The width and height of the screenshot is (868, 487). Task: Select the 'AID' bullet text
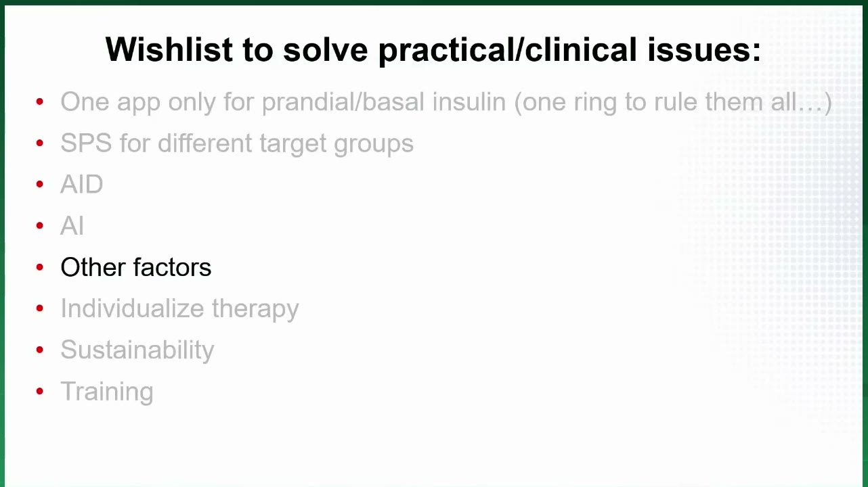pos(82,185)
